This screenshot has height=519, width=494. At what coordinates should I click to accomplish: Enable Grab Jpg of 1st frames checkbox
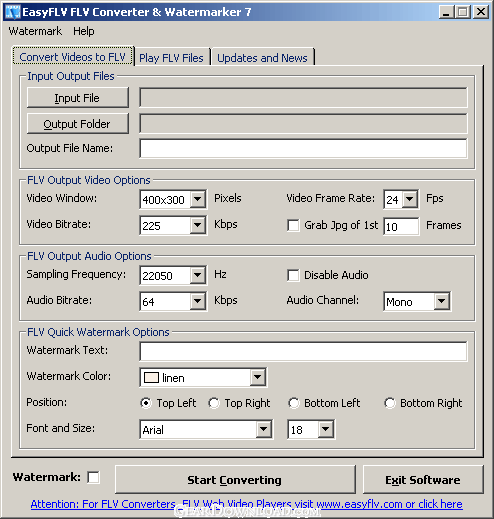(x=293, y=225)
